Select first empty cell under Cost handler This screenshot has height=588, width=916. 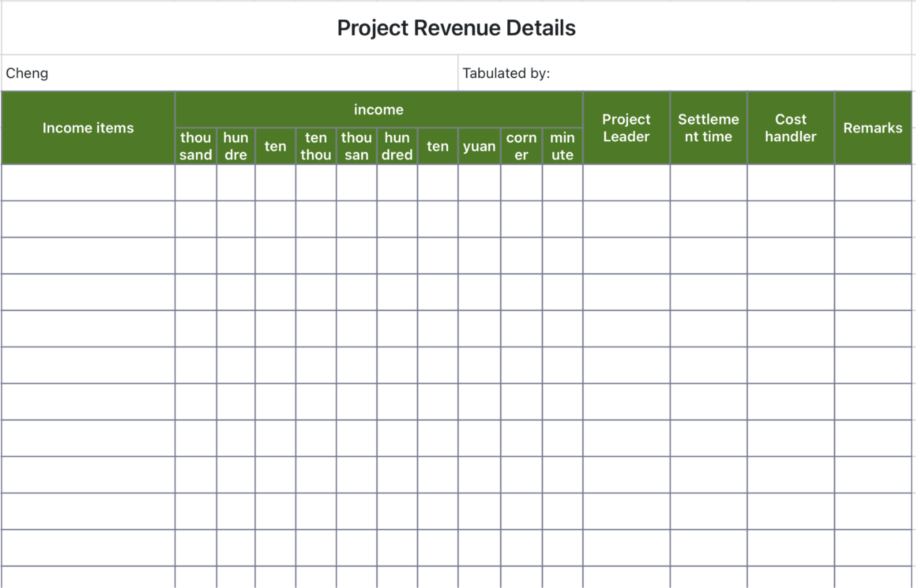[x=791, y=183]
